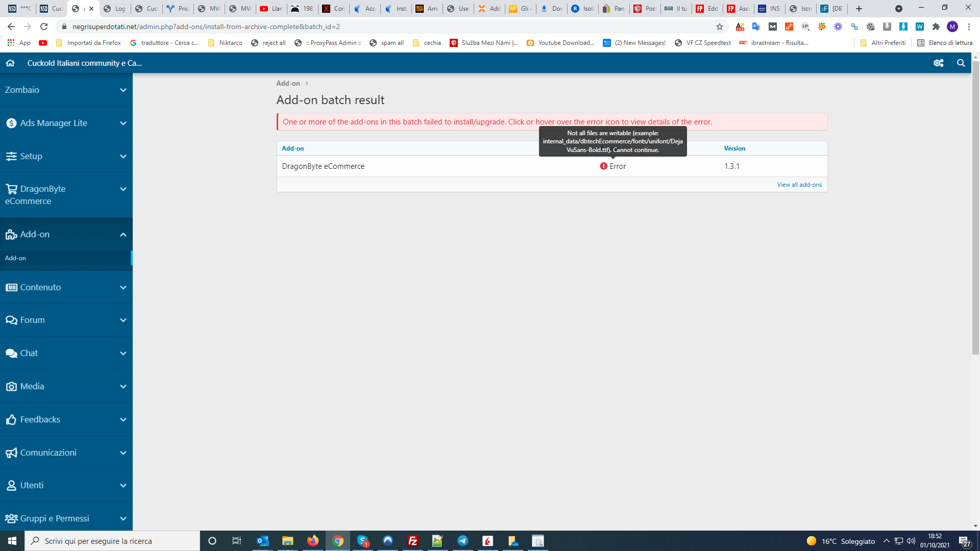Click the Chat bubbles icon
This screenshot has width=980, height=551.
click(x=11, y=353)
